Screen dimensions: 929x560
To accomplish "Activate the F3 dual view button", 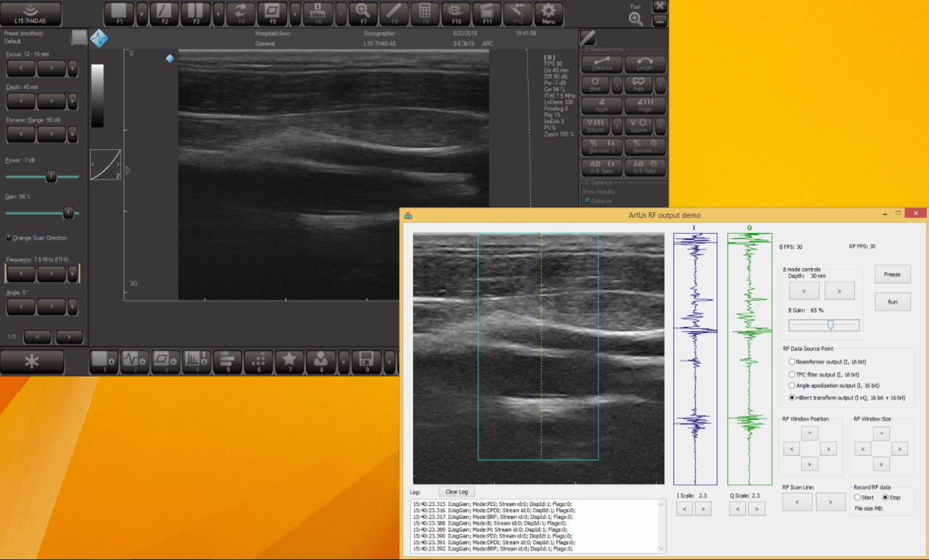I will click(x=196, y=13).
